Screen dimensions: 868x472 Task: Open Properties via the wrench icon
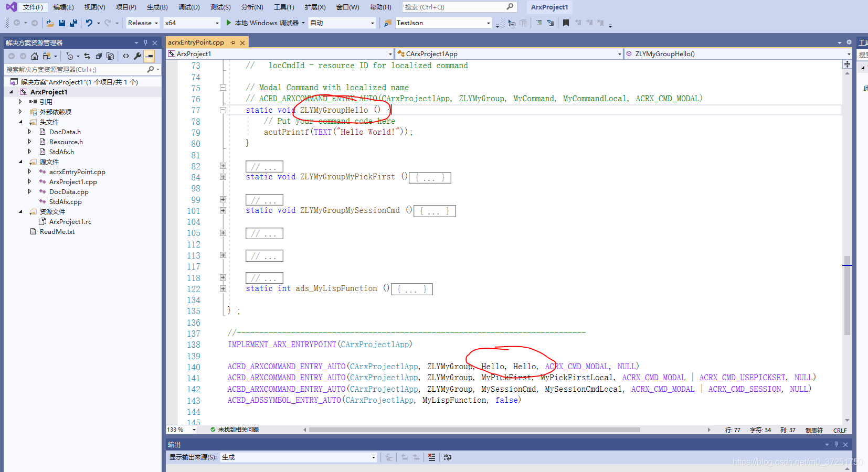[137, 56]
